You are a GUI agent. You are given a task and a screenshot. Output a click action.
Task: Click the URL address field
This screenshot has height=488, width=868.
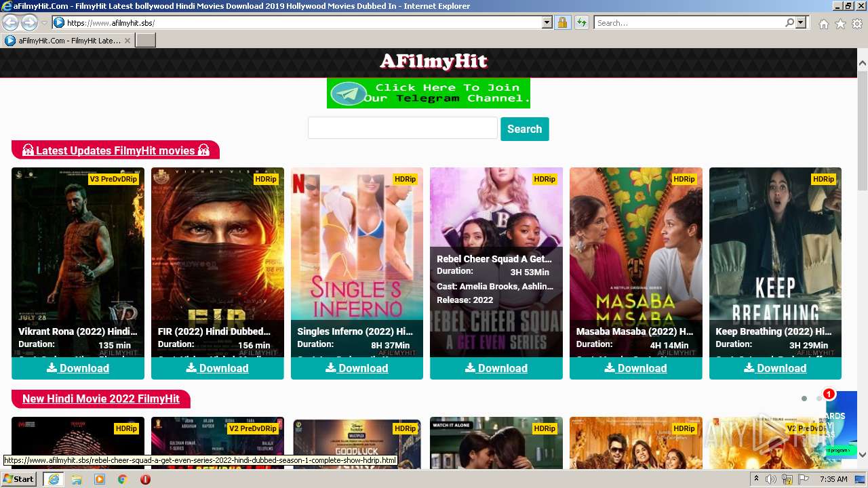[x=304, y=22]
